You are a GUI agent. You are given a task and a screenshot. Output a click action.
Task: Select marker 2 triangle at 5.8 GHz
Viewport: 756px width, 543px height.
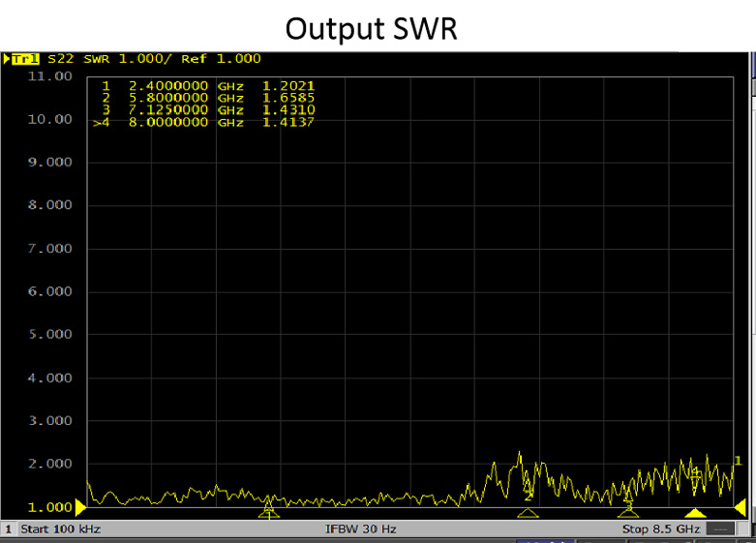(x=528, y=512)
